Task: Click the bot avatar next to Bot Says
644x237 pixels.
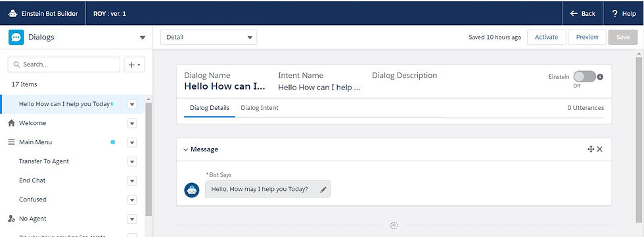Action: coord(192,190)
